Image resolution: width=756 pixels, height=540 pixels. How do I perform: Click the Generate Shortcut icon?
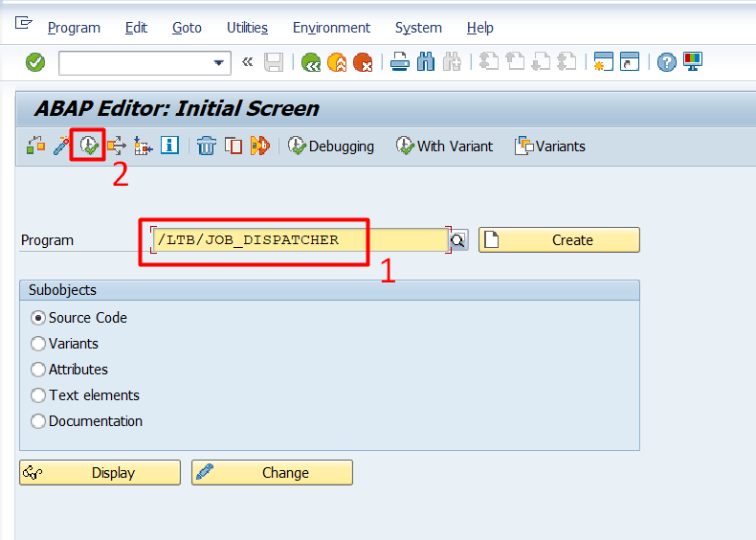(629, 62)
